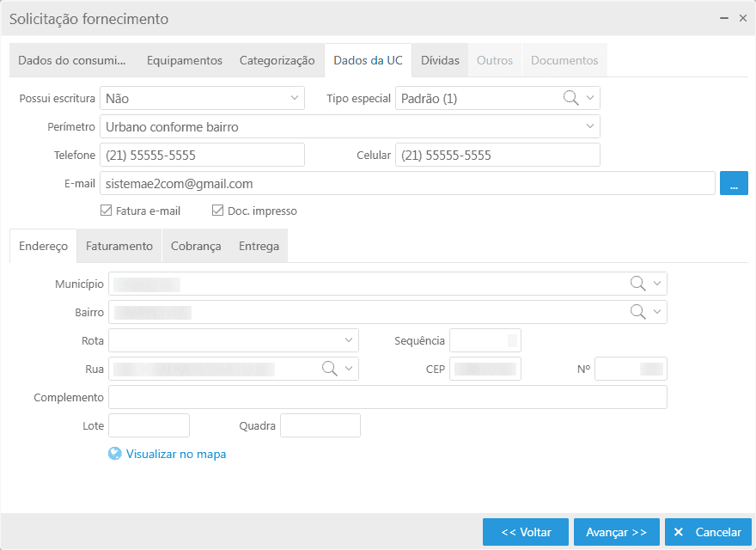Image resolution: width=756 pixels, height=550 pixels.
Task: Open the Categorização tab
Action: click(277, 60)
